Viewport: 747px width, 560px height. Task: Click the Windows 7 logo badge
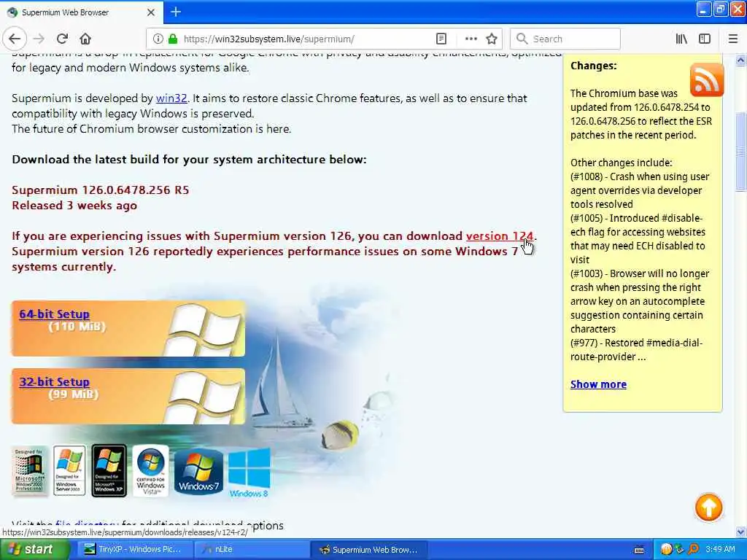[x=198, y=472]
